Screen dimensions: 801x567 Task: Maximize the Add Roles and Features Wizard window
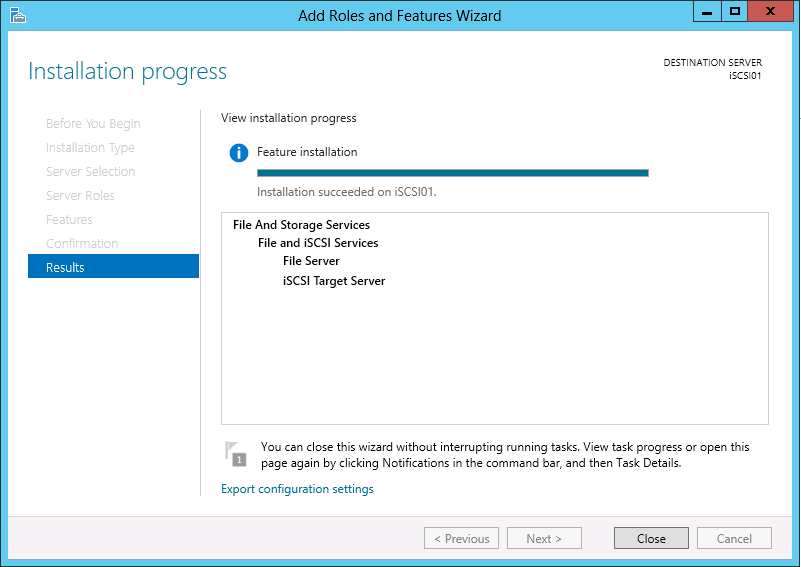point(735,11)
